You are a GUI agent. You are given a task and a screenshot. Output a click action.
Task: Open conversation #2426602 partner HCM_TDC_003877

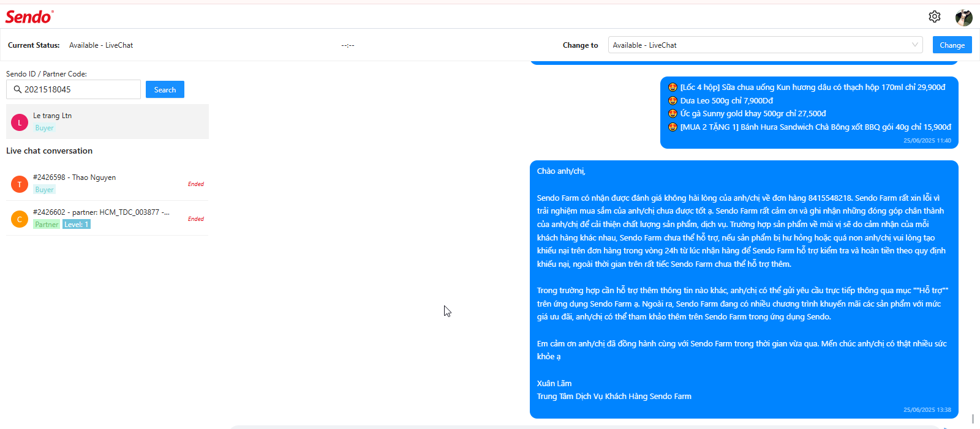tap(107, 218)
